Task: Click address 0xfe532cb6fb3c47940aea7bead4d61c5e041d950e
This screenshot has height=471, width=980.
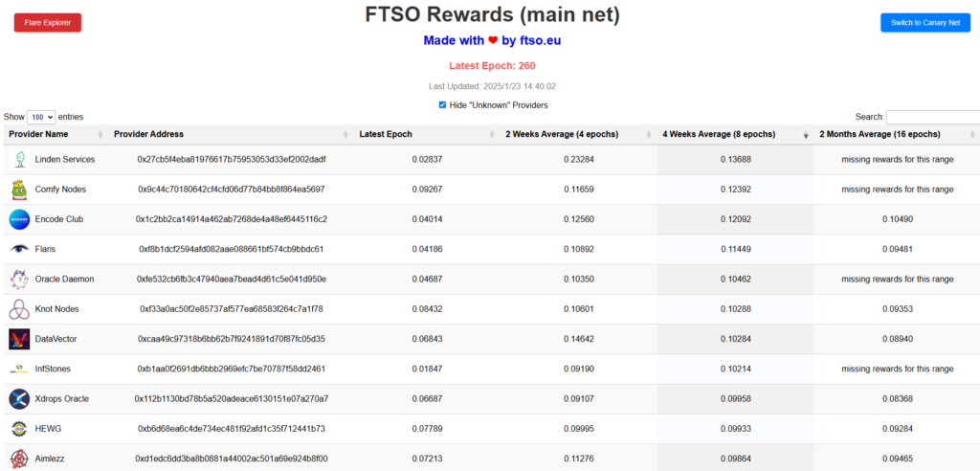Action: (x=232, y=279)
